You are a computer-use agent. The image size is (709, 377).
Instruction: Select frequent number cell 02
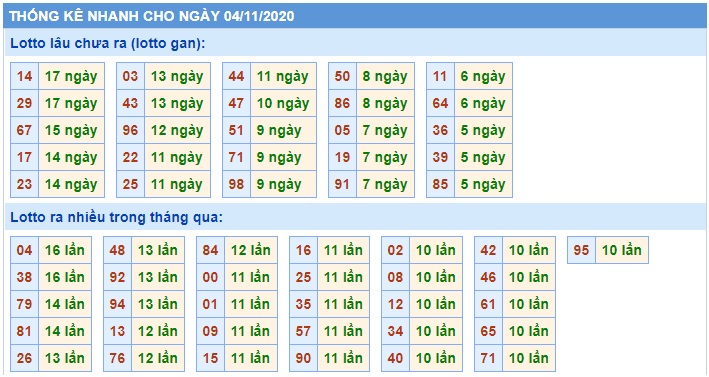[x=395, y=250]
